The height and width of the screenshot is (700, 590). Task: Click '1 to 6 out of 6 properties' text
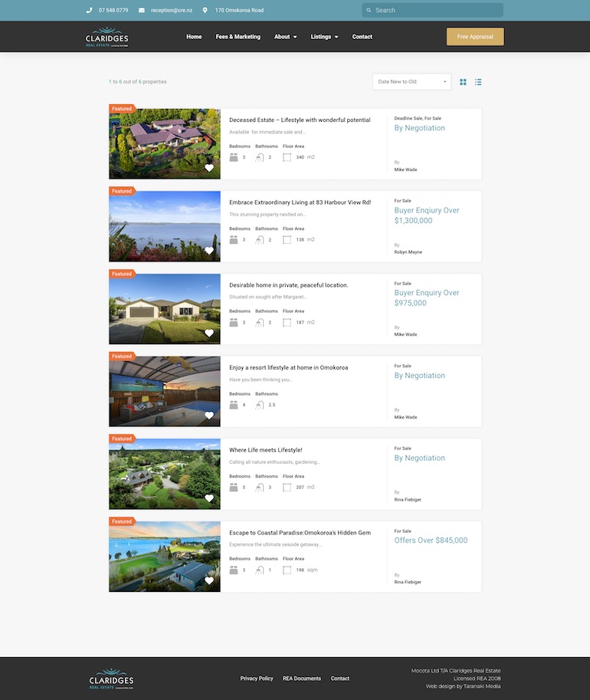point(137,82)
